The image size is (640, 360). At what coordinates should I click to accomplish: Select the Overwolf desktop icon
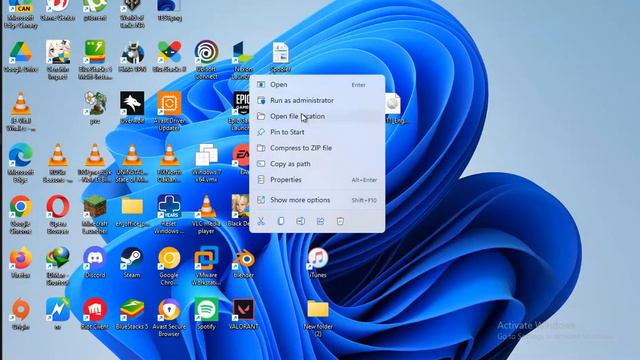pyautogui.click(x=132, y=108)
